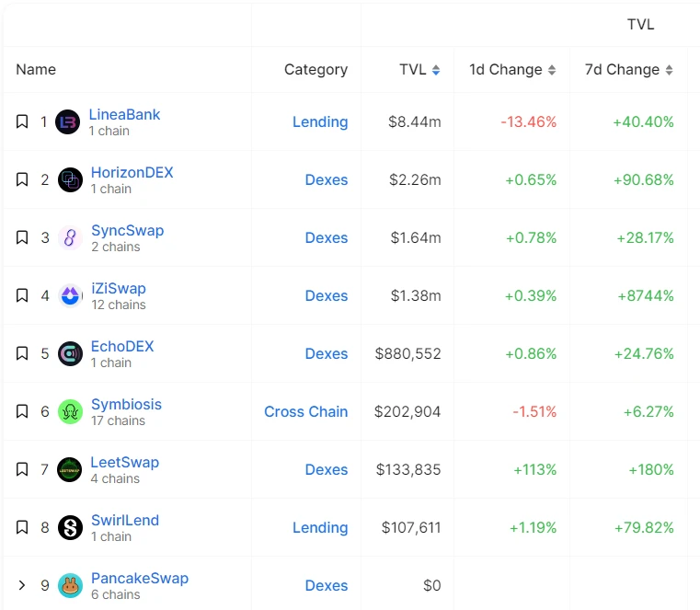The width and height of the screenshot is (700, 610).
Task: Bookmark the LeetSwap row
Action: click(x=22, y=469)
